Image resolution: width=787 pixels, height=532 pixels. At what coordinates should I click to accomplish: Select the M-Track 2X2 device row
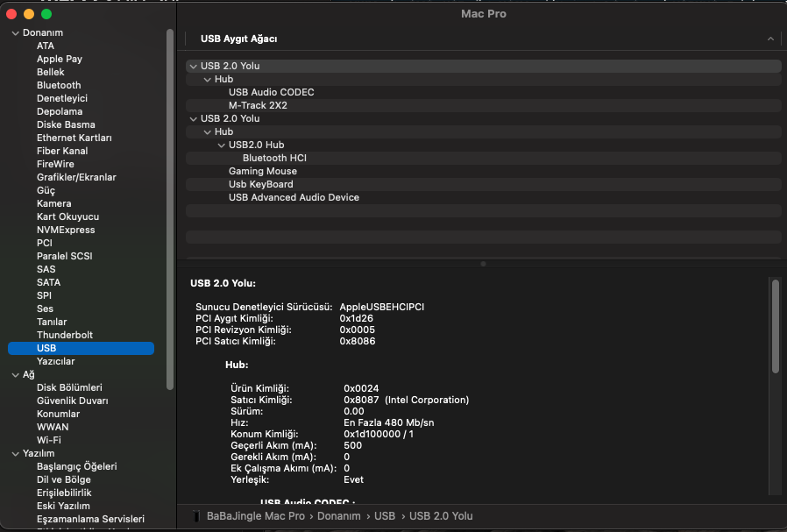(x=484, y=105)
